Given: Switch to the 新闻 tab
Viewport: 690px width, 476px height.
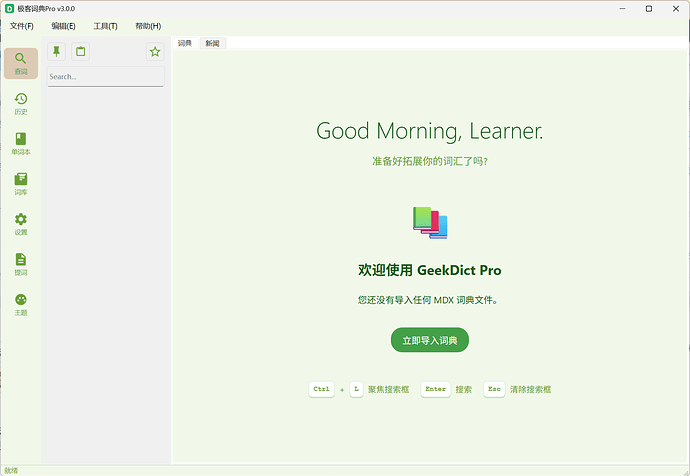Looking at the screenshot, I should point(213,43).
